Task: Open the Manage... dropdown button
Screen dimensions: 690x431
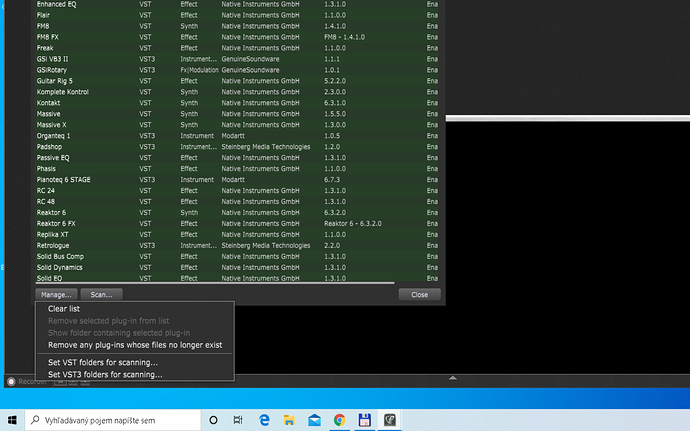Action: [56, 295]
